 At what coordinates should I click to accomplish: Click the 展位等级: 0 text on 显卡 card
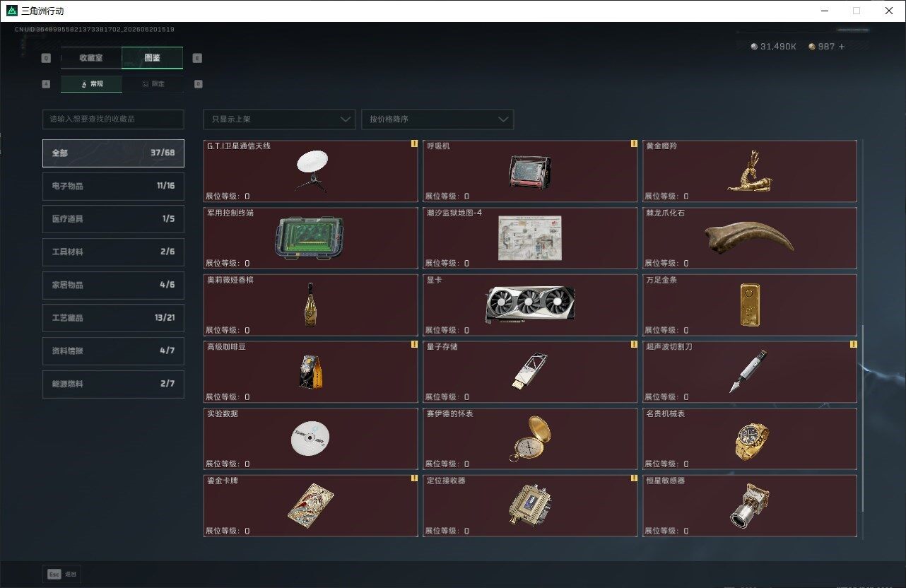pos(447,330)
